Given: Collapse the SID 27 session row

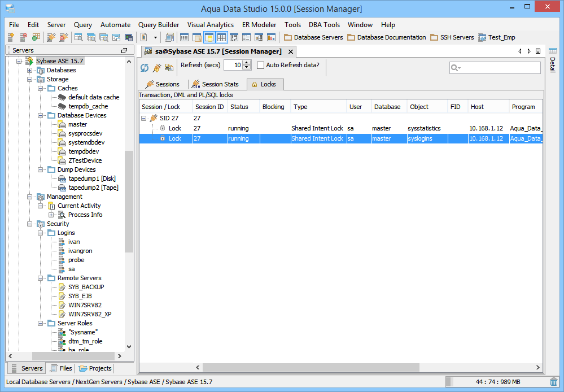Looking at the screenshot, I should click(x=144, y=118).
